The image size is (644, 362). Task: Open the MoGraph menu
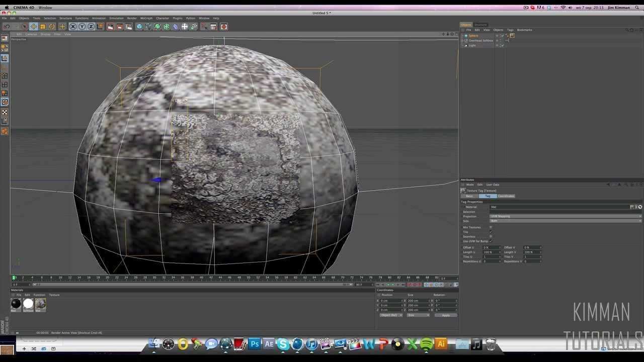tap(146, 18)
